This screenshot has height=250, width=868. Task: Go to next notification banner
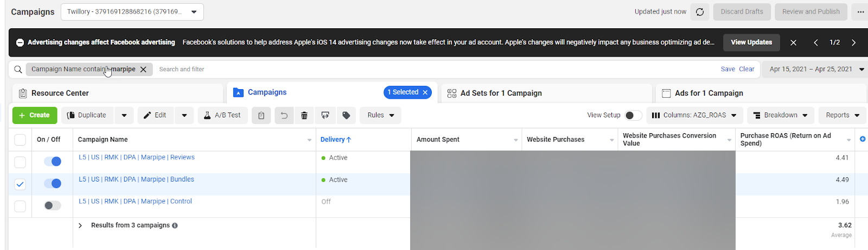click(853, 42)
